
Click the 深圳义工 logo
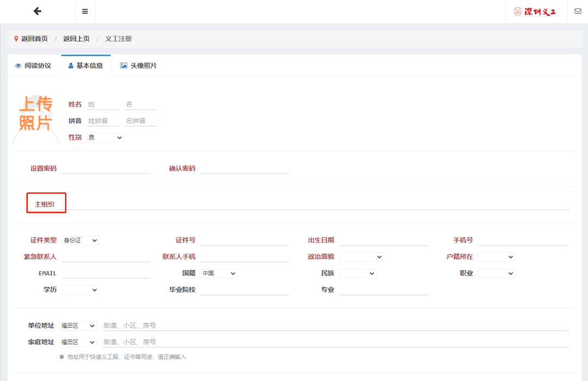(x=536, y=11)
